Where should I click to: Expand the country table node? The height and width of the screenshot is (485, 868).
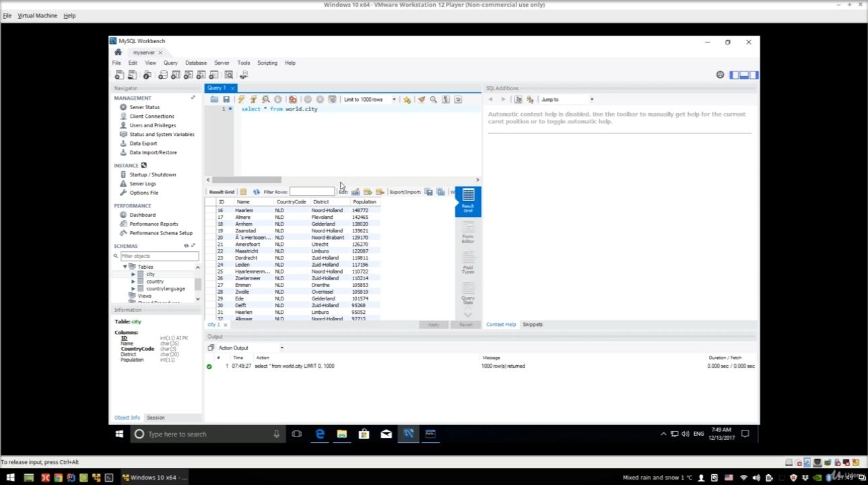pyautogui.click(x=133, y=282)
